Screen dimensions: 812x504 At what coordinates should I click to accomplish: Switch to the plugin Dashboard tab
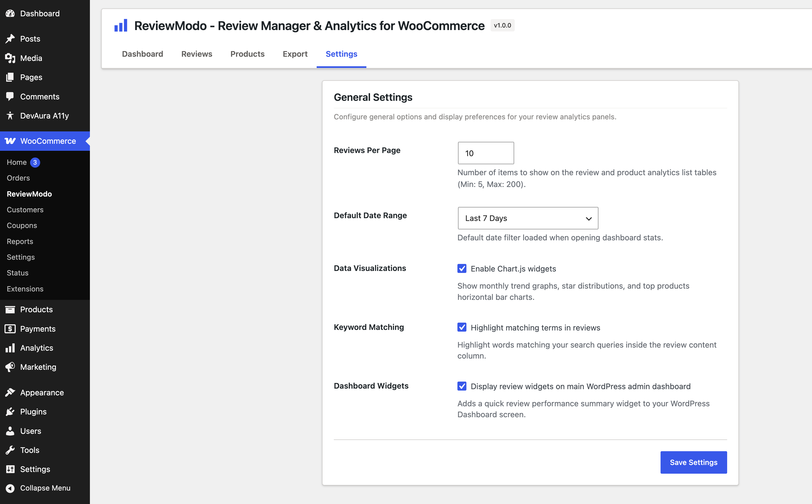tap(142, 54)
